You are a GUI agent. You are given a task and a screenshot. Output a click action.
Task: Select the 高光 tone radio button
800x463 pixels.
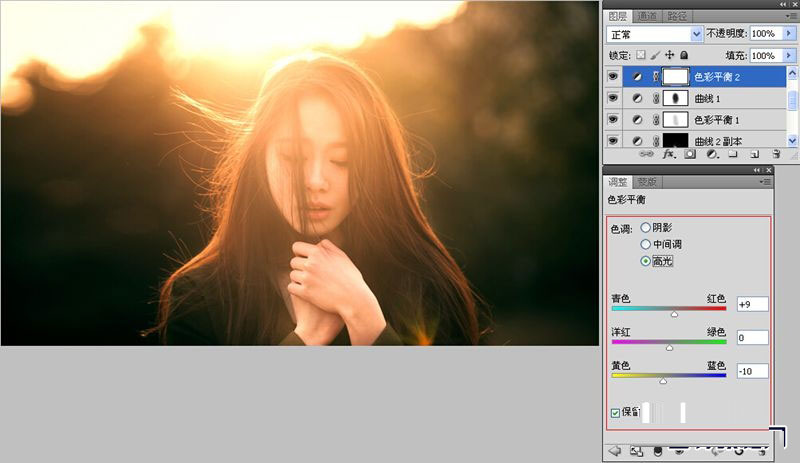[645, 261]
